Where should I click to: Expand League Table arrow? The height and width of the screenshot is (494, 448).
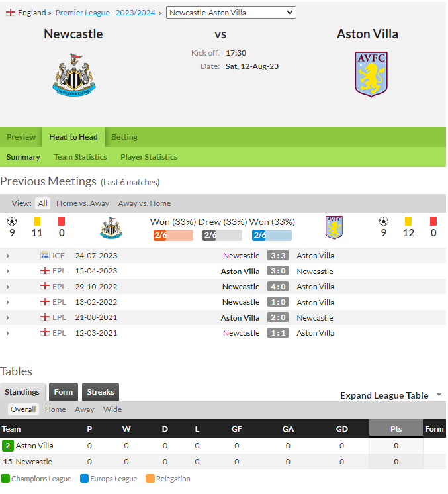pos(439,395)
